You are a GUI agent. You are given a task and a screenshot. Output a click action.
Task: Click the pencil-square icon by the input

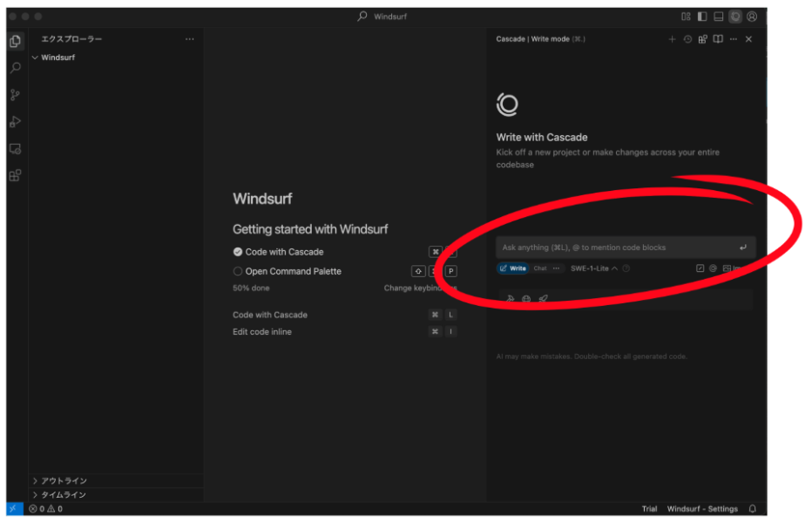(700, 268)
